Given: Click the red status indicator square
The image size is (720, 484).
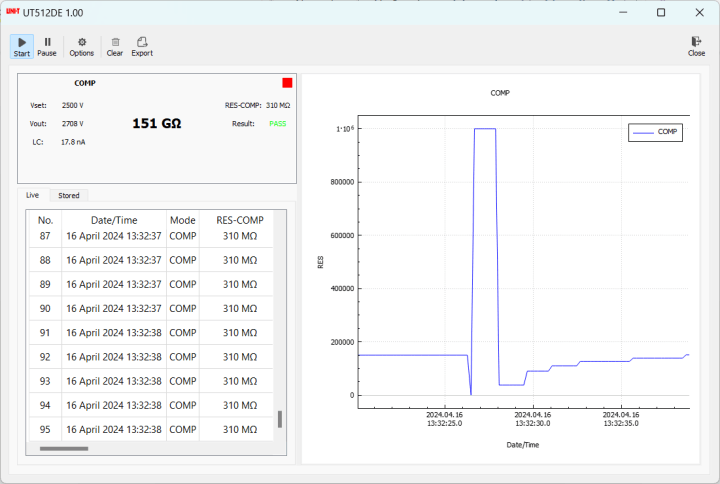Looking at the screenshot, I should [287, 83].
